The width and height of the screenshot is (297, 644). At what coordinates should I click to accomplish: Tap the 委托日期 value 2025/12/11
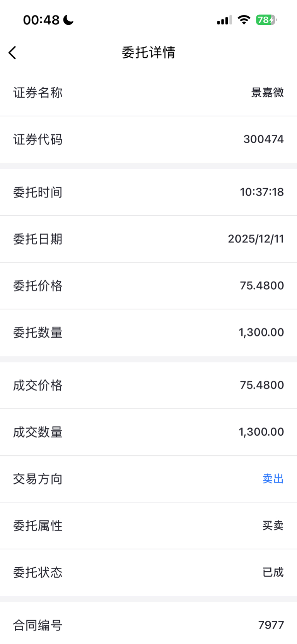(256, 239)
